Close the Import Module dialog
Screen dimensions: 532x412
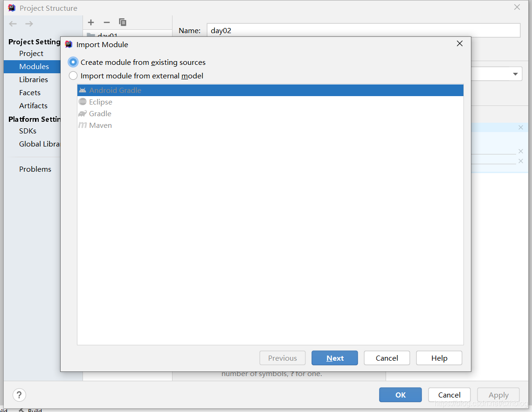pos(459,43)
